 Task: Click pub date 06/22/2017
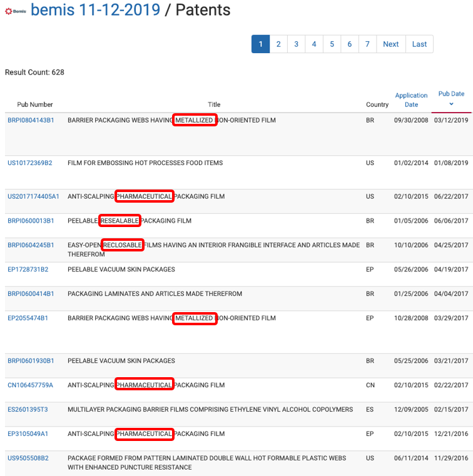pyautogui.click(x=451, y=196)
